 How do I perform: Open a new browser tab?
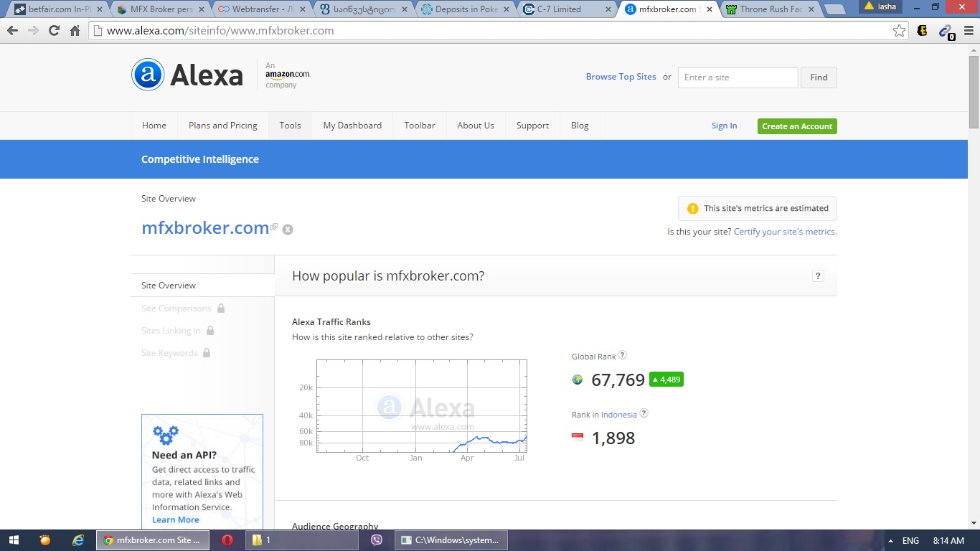click(x=834, y=9)
